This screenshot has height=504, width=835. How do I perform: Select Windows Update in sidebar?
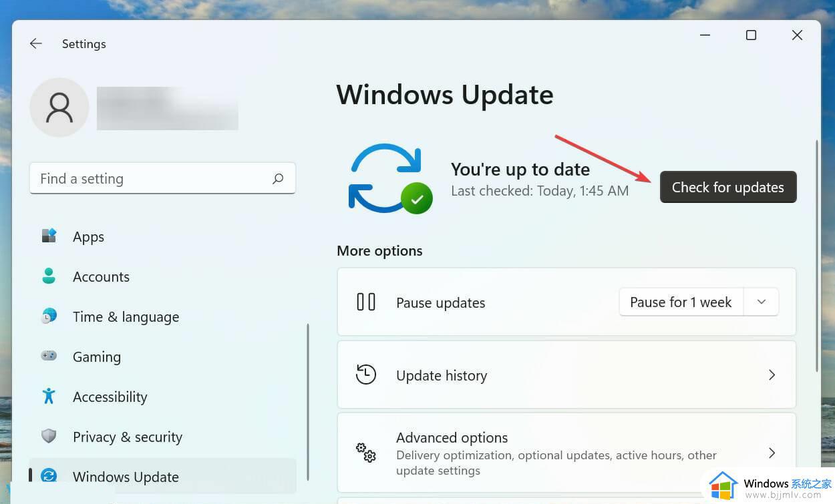[x=163, y=476]
